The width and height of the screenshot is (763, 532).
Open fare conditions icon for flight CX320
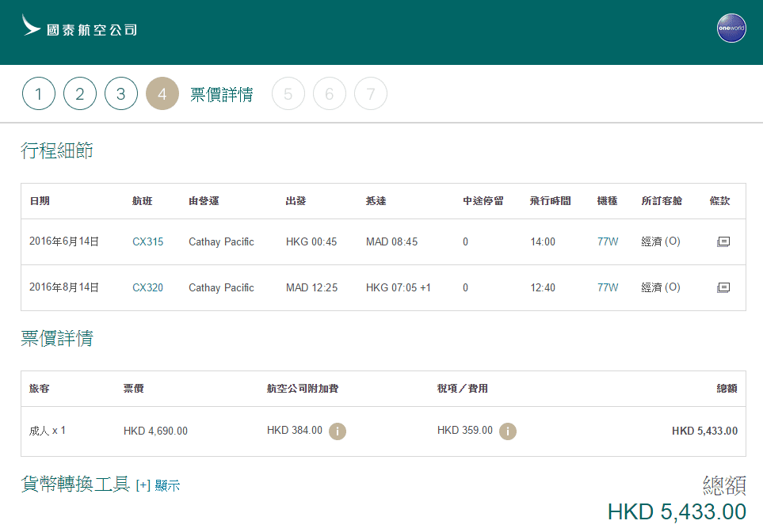tap(723, 287)
